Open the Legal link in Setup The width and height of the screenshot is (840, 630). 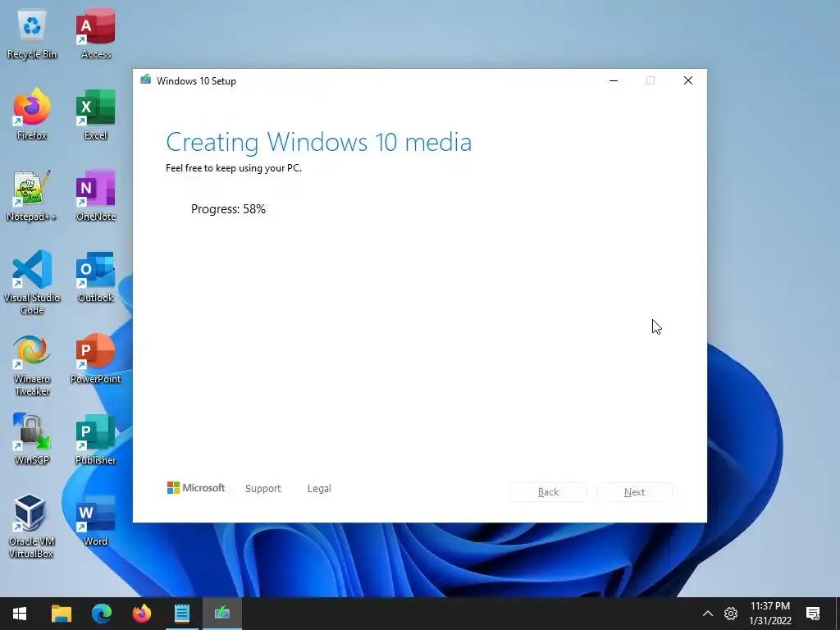pos(319,489)
